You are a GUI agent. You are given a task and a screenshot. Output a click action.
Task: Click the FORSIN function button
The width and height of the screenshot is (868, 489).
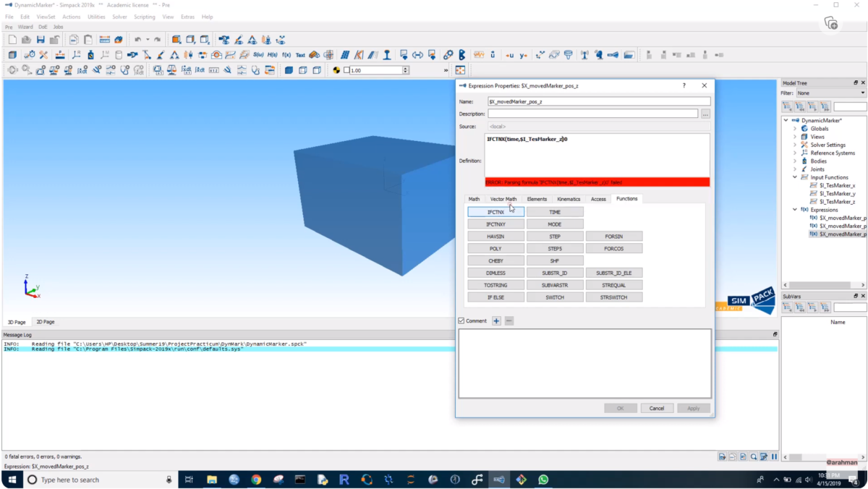pos(614,237)
